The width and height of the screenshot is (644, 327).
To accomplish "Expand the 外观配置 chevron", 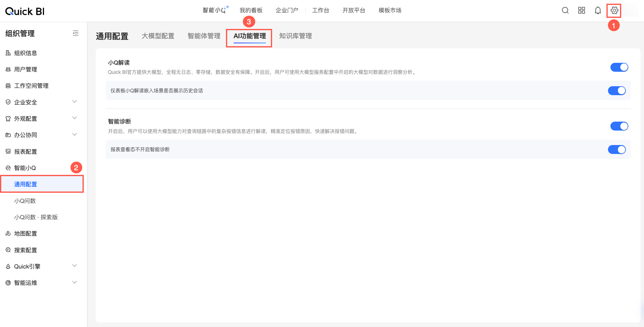I will point(74,118).
